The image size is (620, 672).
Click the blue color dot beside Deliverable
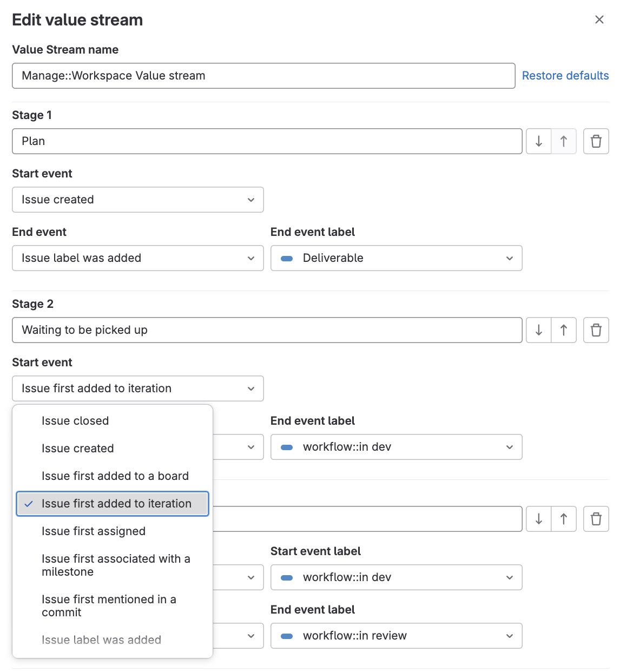tap(287, 258)
